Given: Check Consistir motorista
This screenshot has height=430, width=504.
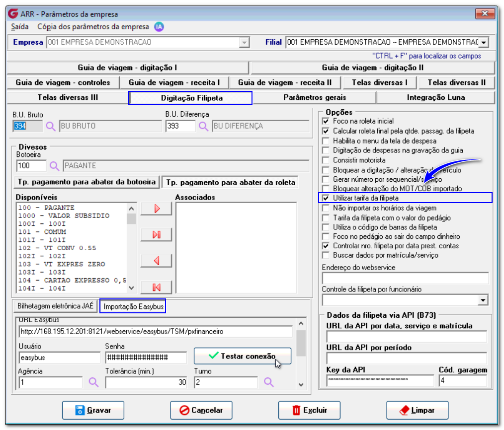Looking at the screenshot, I should pos(326,160).
